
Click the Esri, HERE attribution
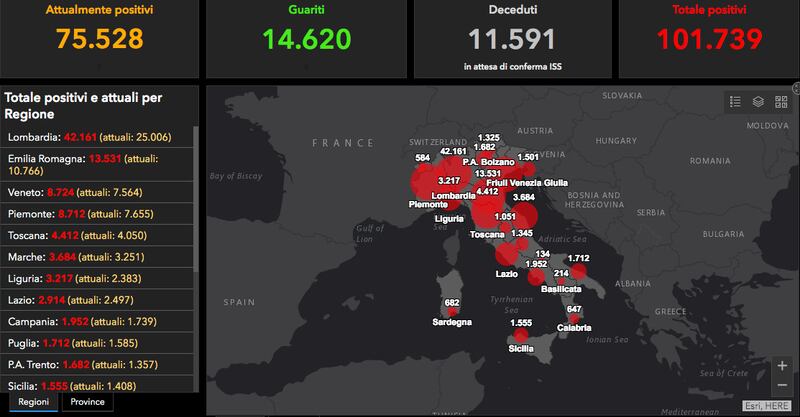[767, 406]
